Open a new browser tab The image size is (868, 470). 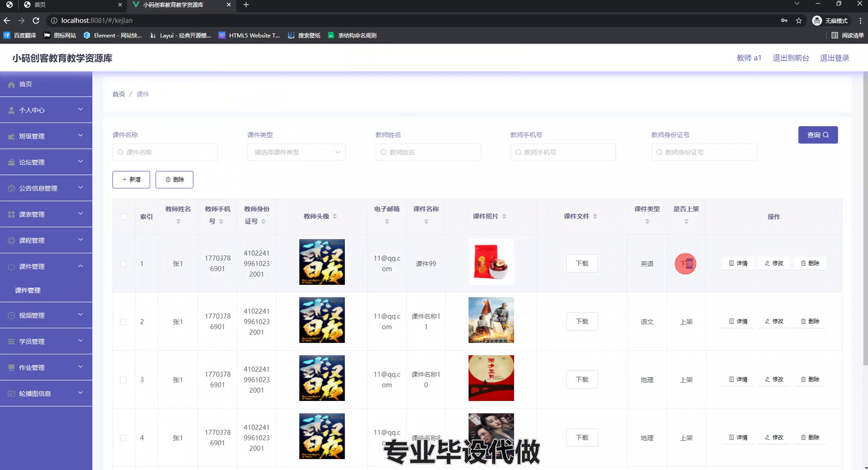[x=246, y=5]
